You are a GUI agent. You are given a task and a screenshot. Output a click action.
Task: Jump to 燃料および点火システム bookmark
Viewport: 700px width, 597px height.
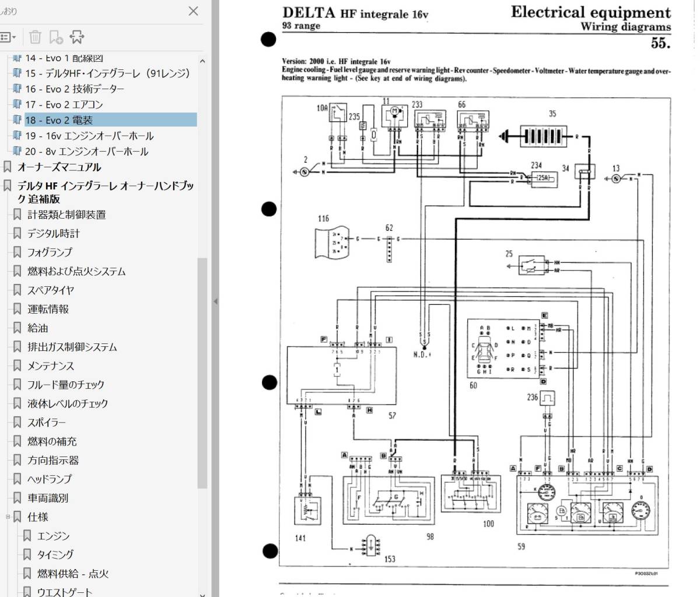(x=76, y=271)
